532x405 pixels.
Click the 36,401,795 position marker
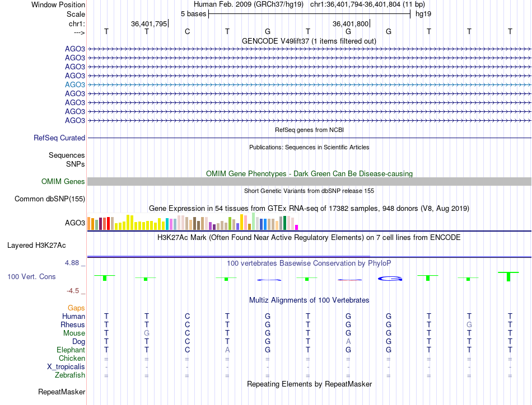point(149,23)
